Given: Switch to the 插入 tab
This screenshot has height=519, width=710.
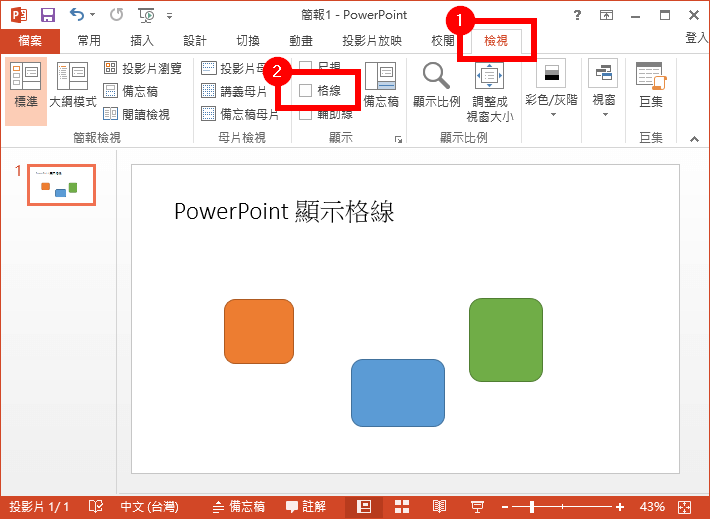Looking at the screenshot, I should (x=142, y=41).
